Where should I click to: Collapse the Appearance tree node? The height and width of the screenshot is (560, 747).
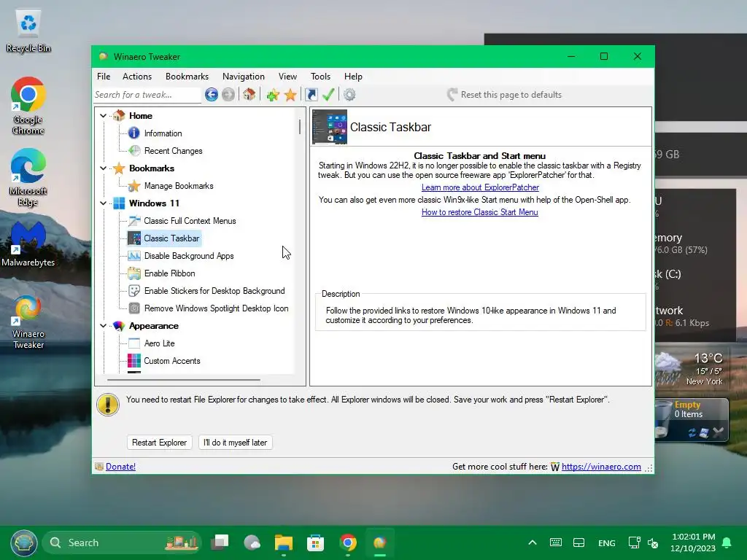click(x=103, y=326)
